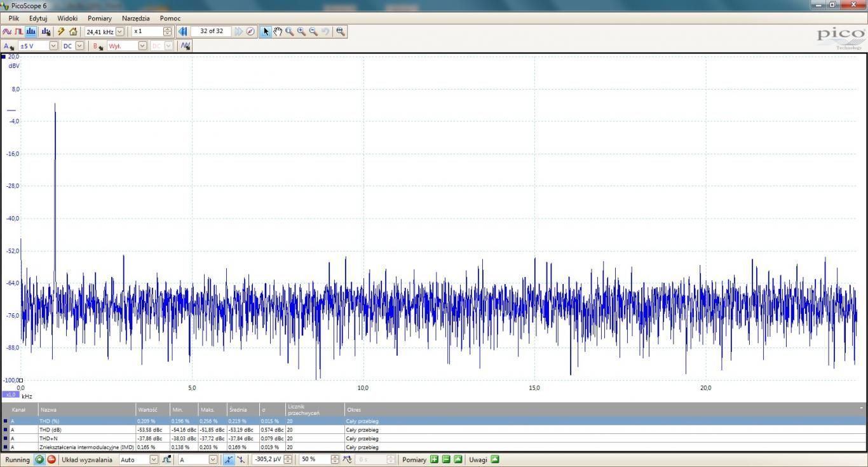868x467 pixels.
Task: Select spectrum mode icon
Action: pyautogui.click(x=31, y=31)
